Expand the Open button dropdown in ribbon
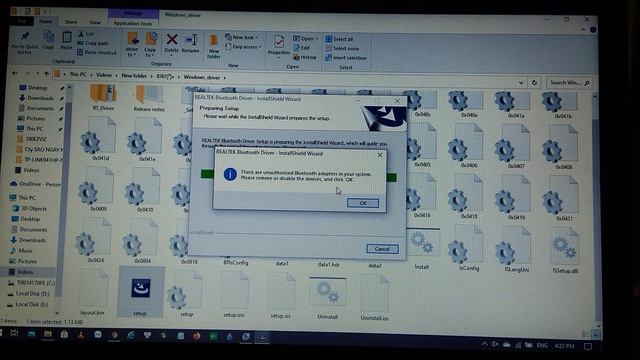640x360 pixels. (317, 39)
